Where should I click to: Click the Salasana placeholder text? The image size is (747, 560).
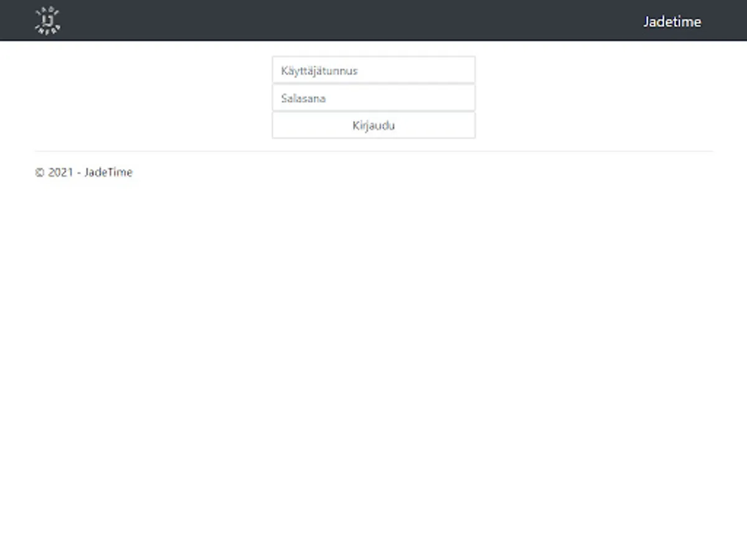(x=303, y=98)
